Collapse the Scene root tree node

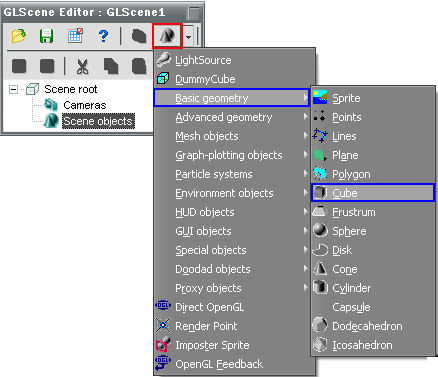tap(13, 89)
